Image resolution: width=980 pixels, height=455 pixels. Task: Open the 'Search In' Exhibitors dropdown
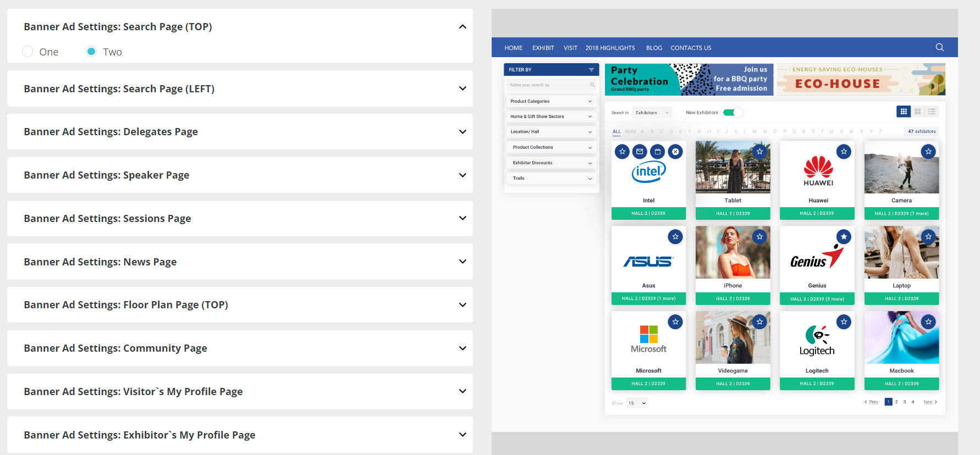652,113
